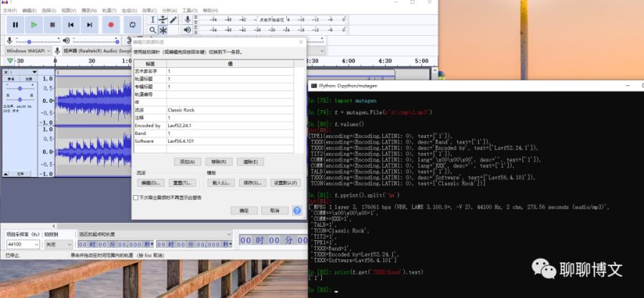Open the 视图(V) menu
This screenshot has width=644, height=298.
click(x=69, y=10)
